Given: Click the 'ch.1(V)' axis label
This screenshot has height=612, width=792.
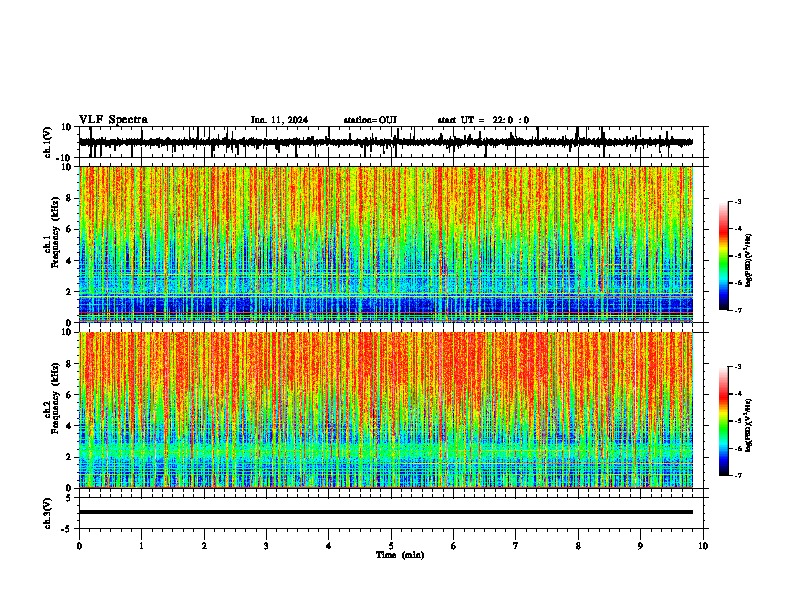Looking at the screenshot, I should point(48,142).
